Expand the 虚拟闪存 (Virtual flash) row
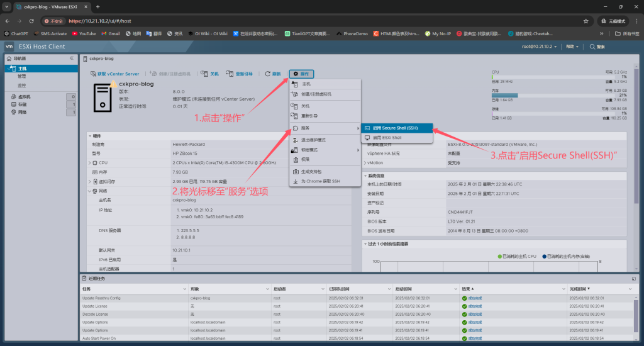The image size is (644, 346). point(89,182)
